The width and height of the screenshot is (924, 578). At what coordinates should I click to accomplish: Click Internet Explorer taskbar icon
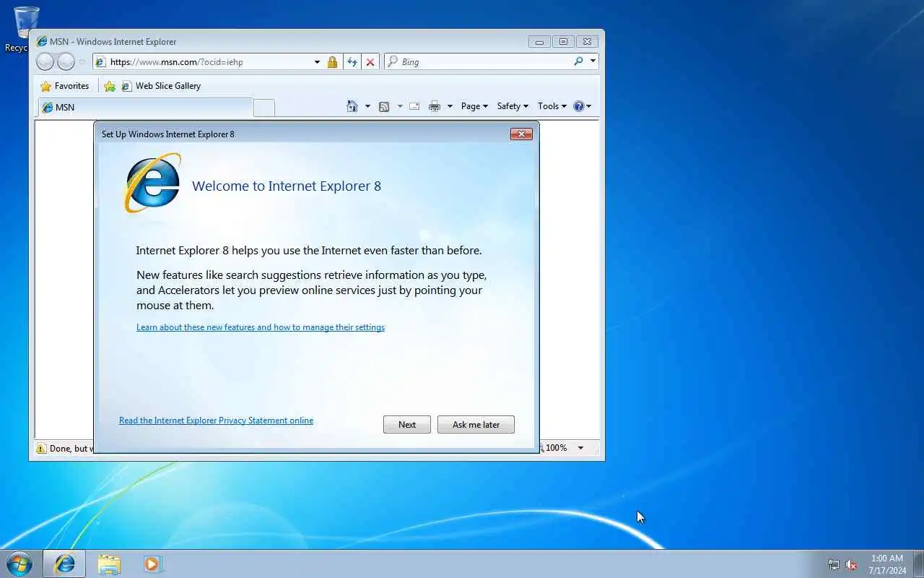coord(64,564)
